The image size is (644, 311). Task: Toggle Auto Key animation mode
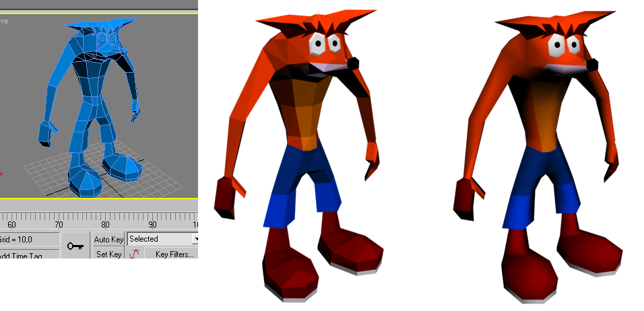(x=108, y=239)
